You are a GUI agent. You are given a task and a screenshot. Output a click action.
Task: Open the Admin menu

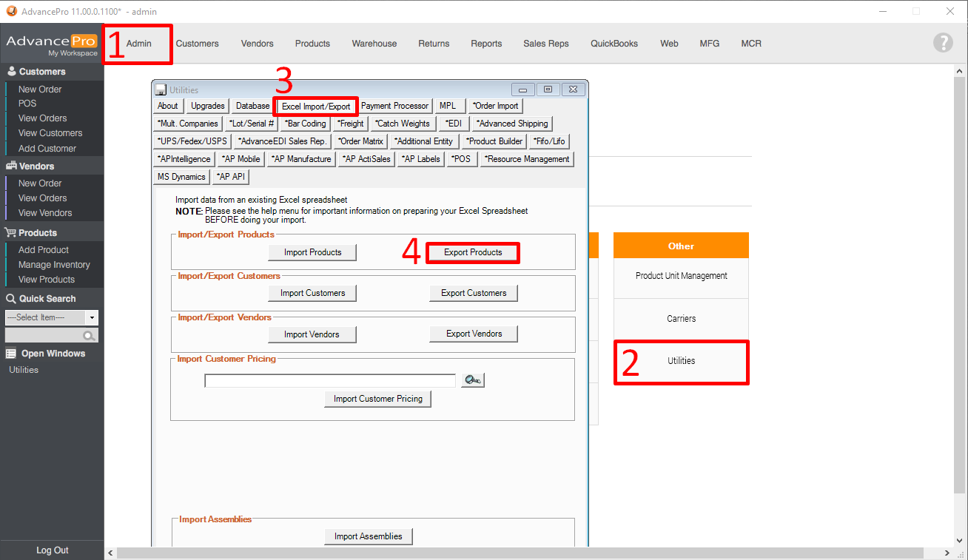coord(138,44)
